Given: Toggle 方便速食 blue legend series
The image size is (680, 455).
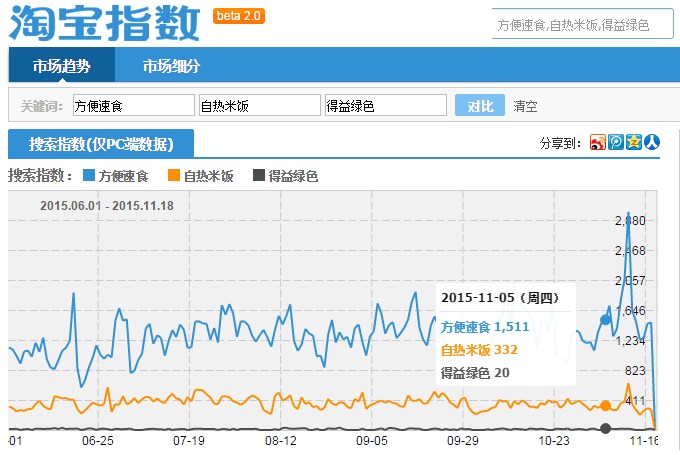Looking at the screenshot, I should pos(115,176).
